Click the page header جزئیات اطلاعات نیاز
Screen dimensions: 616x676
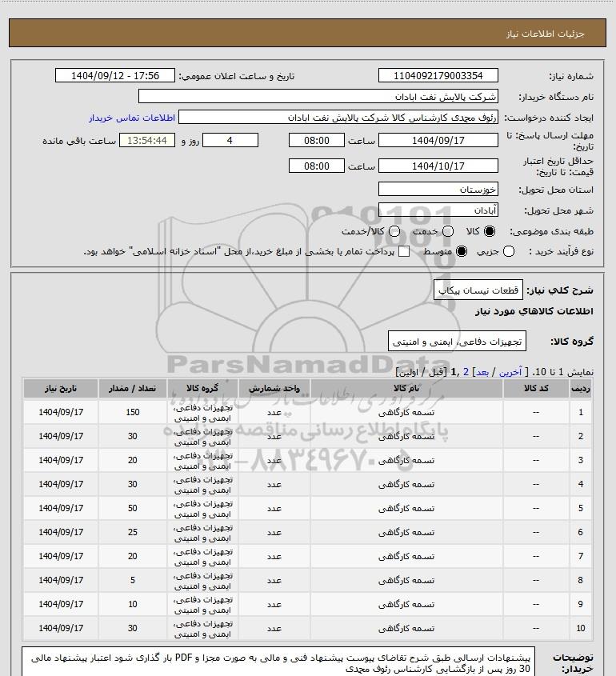point(546,34)
